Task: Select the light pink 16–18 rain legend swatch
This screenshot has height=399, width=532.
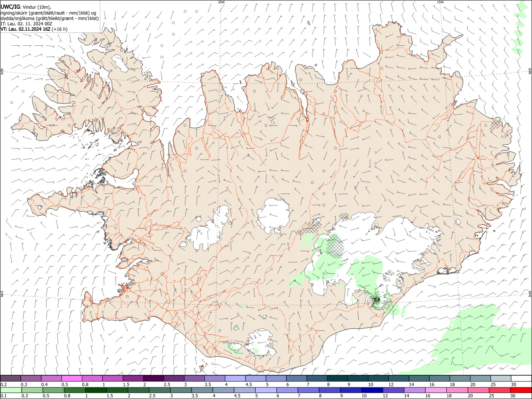Action: click(x=436, y=390)
